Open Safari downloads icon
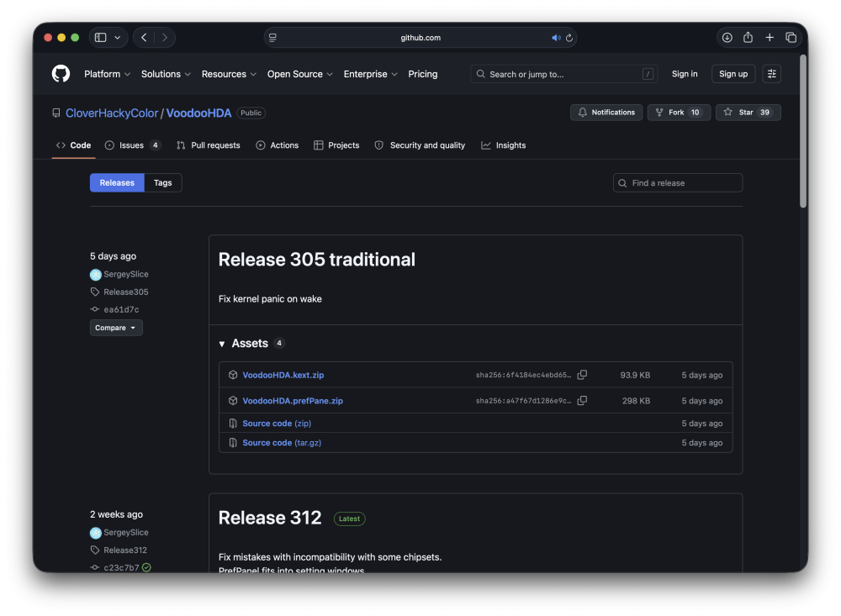 (x=727, y=38)
